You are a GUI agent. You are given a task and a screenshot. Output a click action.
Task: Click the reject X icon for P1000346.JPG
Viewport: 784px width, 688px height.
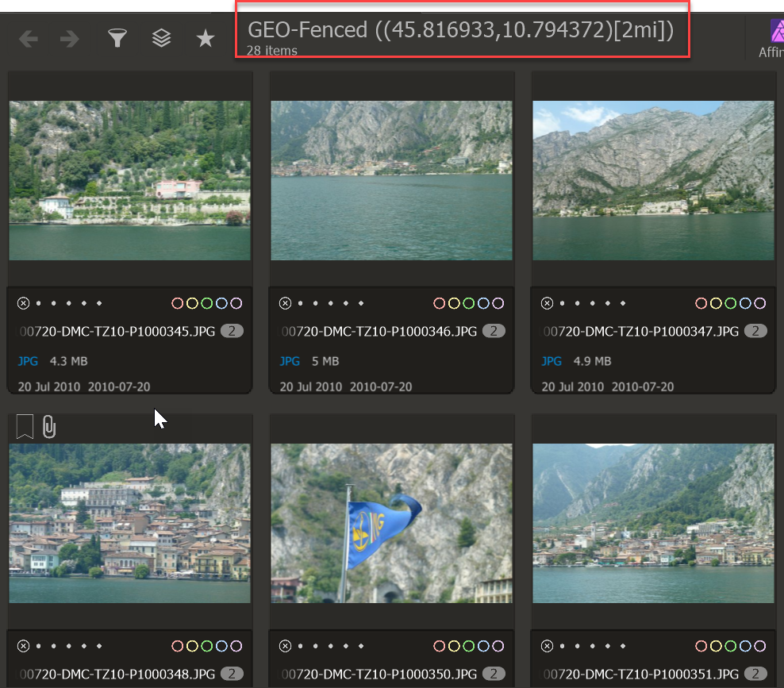click(286, 303)
